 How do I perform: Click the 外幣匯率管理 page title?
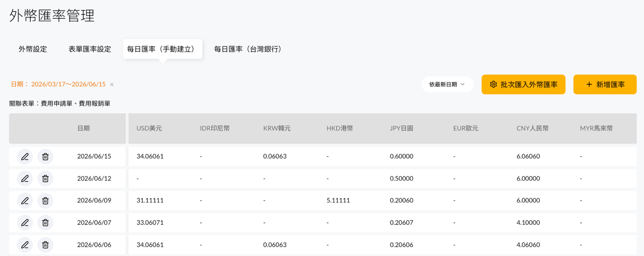coord(52,15)
